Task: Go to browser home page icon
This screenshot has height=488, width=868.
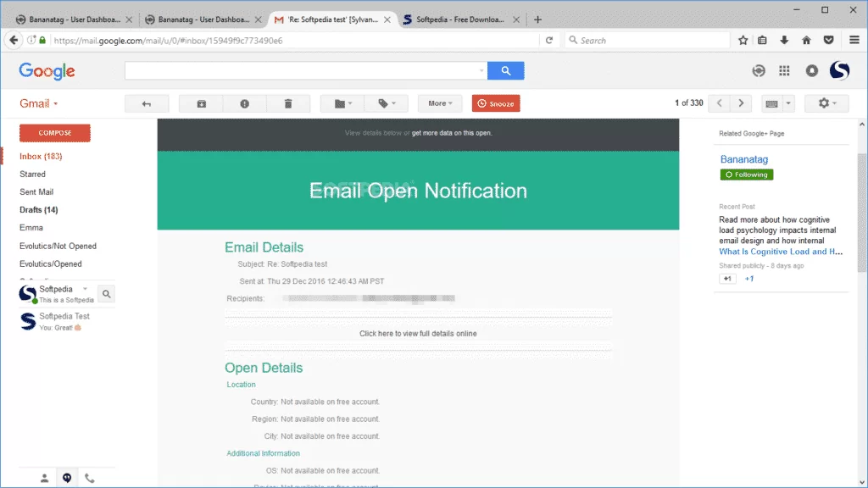Action: [x=807, y=41]
